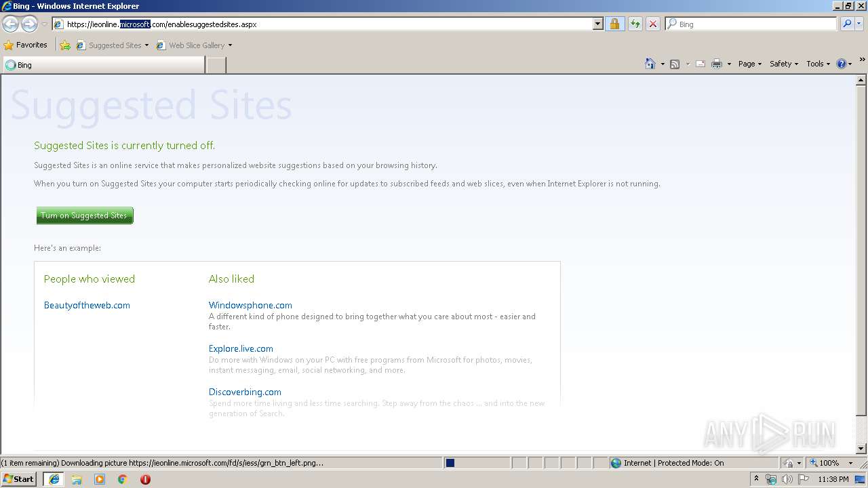Click the Help question mark icon
The image size is (868, 488).
coord(842,64)
